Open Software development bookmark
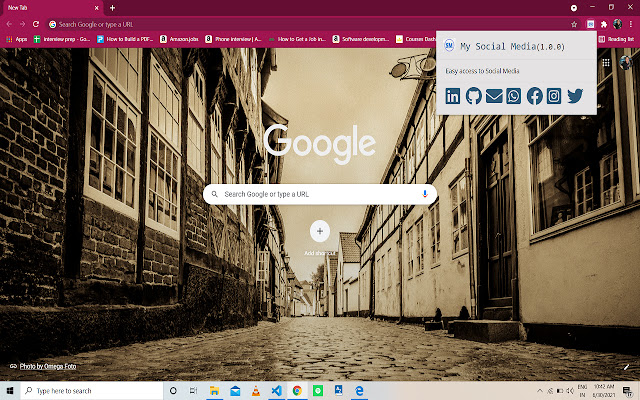 (x=361, y=39)
